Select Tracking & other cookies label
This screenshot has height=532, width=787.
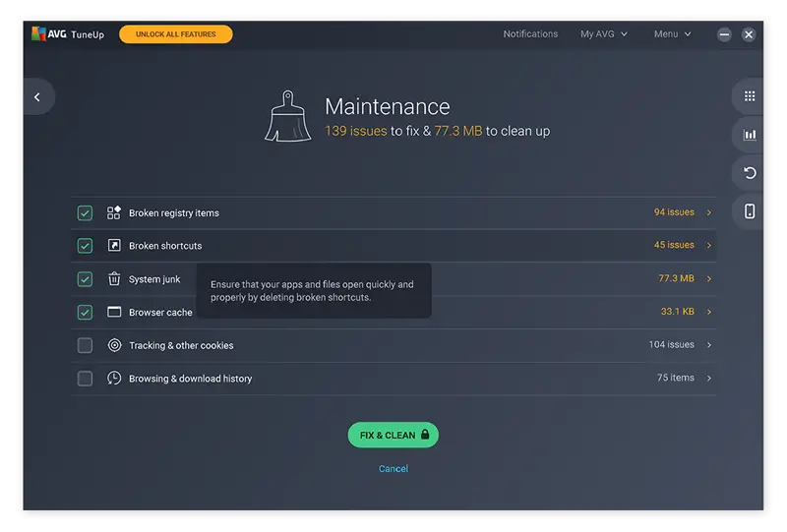[x=181, y=345]
